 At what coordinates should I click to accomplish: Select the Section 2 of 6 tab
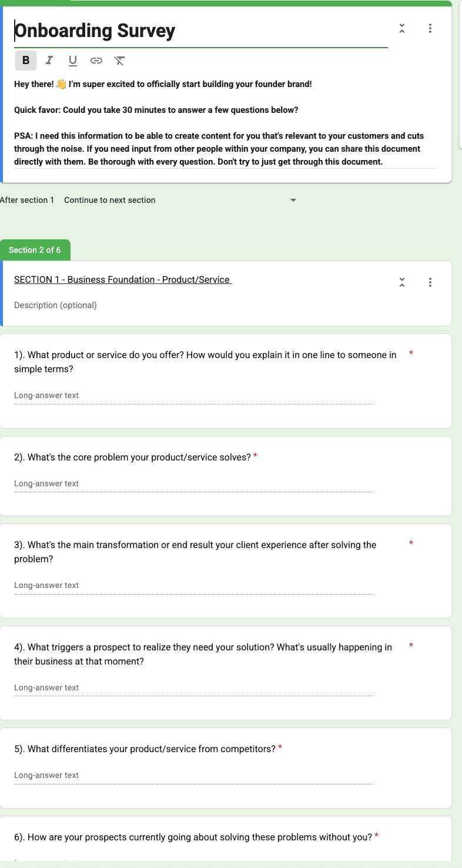[x=35, y=250]
